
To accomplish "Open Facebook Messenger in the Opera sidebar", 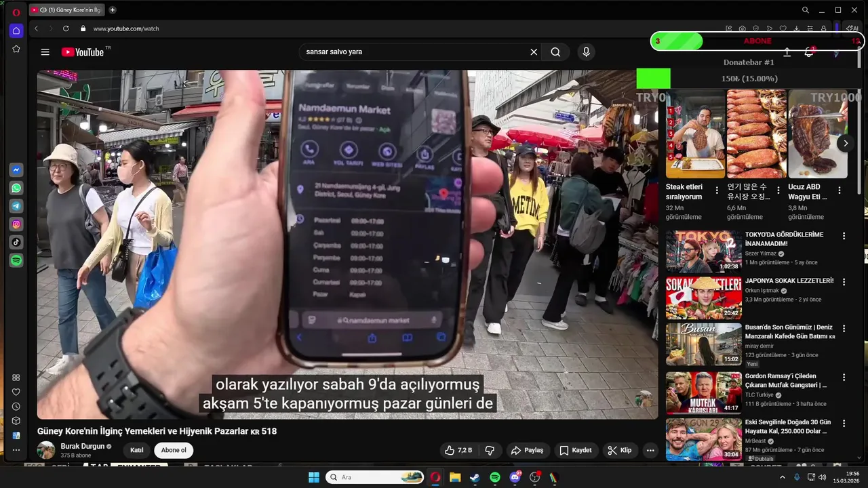I will [16, 169].
